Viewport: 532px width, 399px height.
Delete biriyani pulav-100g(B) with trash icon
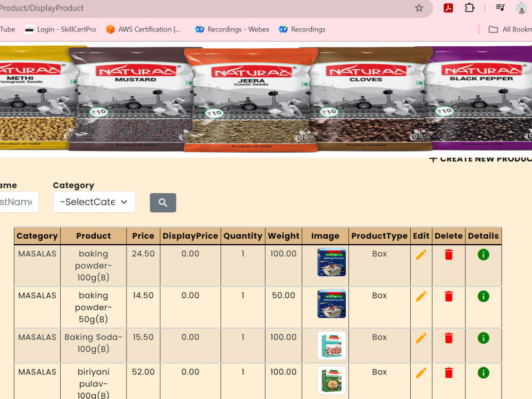[448, 373]
